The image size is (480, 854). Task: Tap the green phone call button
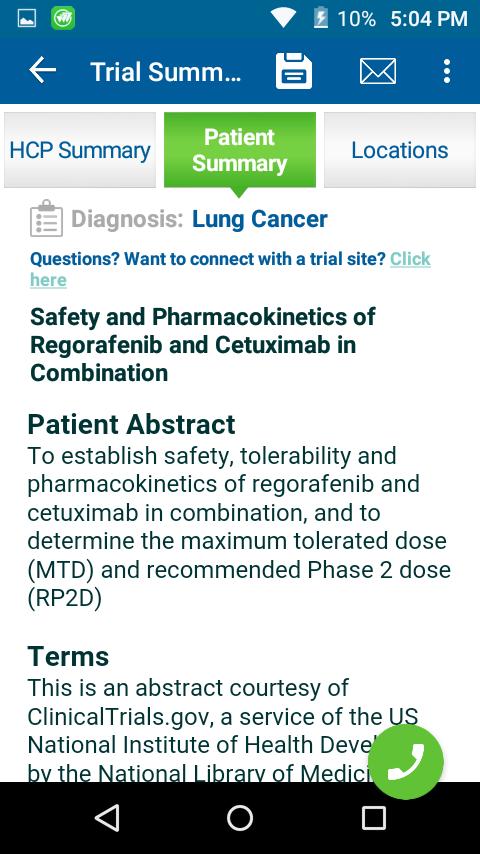pyautogui.click(x=406, y=761)
